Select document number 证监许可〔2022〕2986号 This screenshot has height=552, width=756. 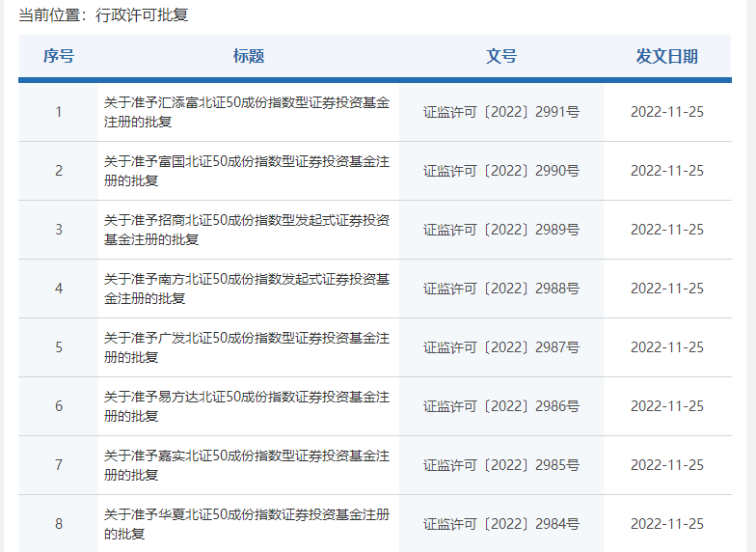(501, 406)
